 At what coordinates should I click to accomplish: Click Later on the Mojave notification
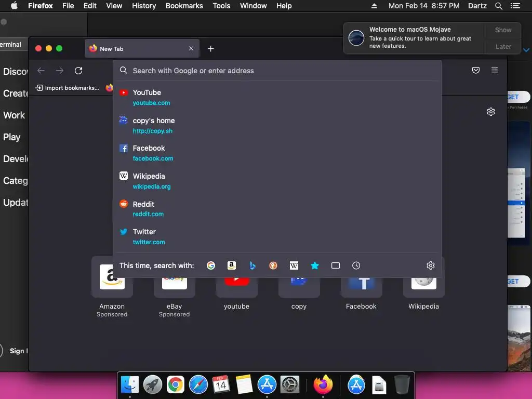pos(503,46)
